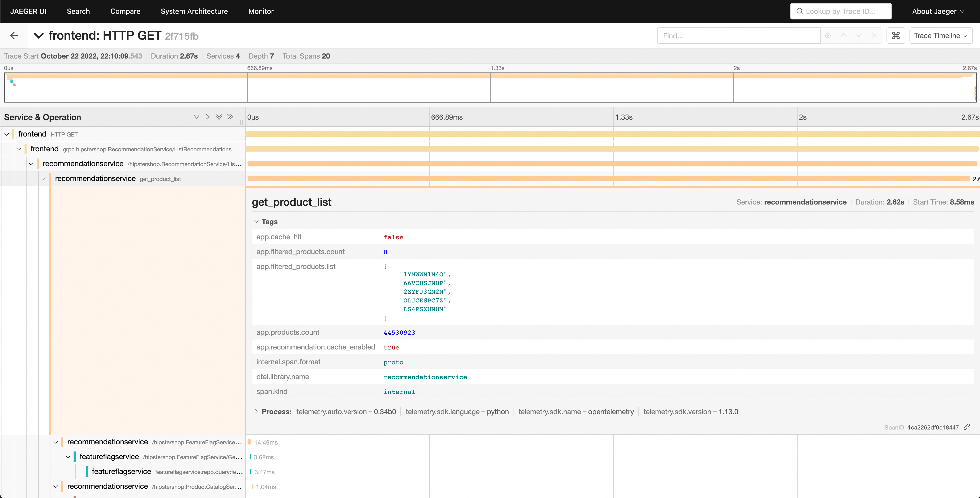Go to the Compare page
This screenshot has height=498, width=980.
point(125,12)
